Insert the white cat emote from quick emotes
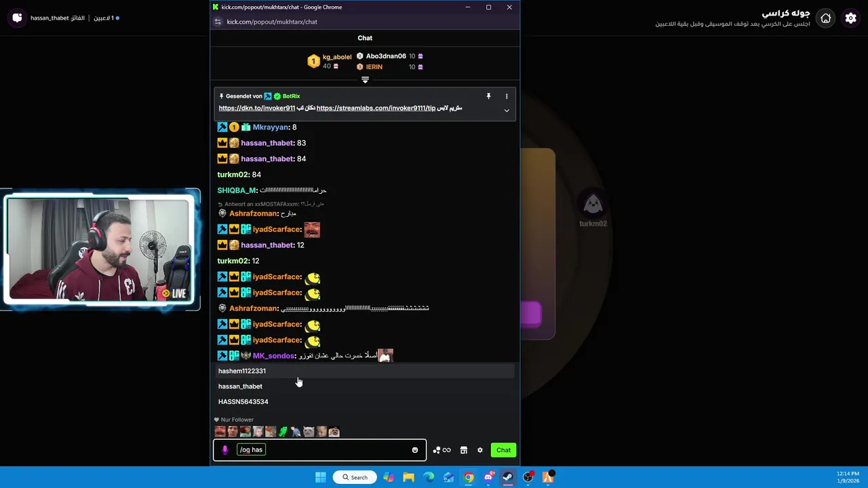The height and width of the screenshot is (488, 868). click(309, 432)
